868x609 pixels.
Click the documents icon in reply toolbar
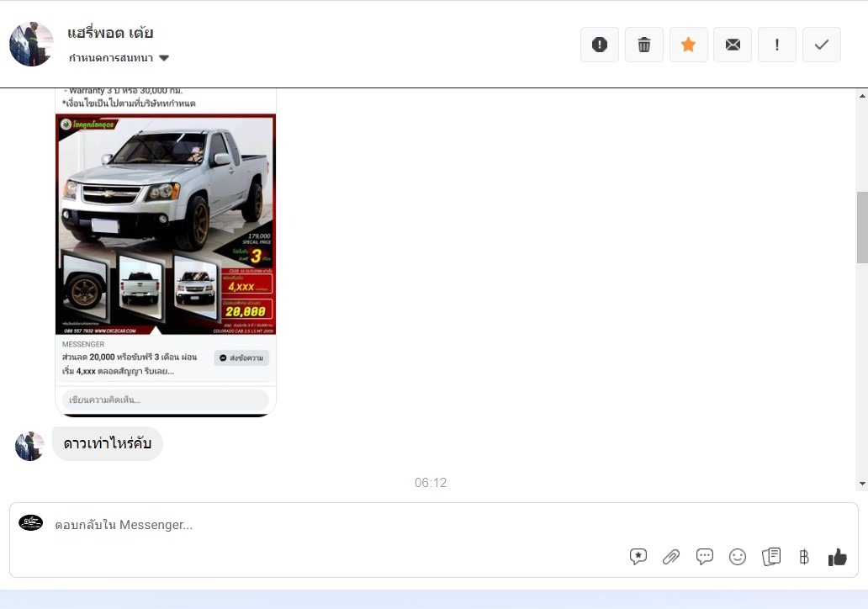click(x=771, y=556)
